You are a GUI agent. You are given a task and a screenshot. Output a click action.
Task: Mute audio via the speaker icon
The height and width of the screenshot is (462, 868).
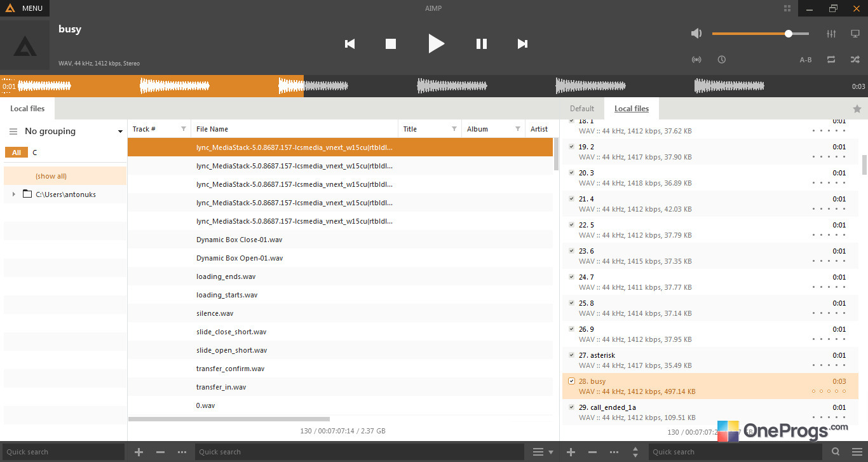point(696,34)
